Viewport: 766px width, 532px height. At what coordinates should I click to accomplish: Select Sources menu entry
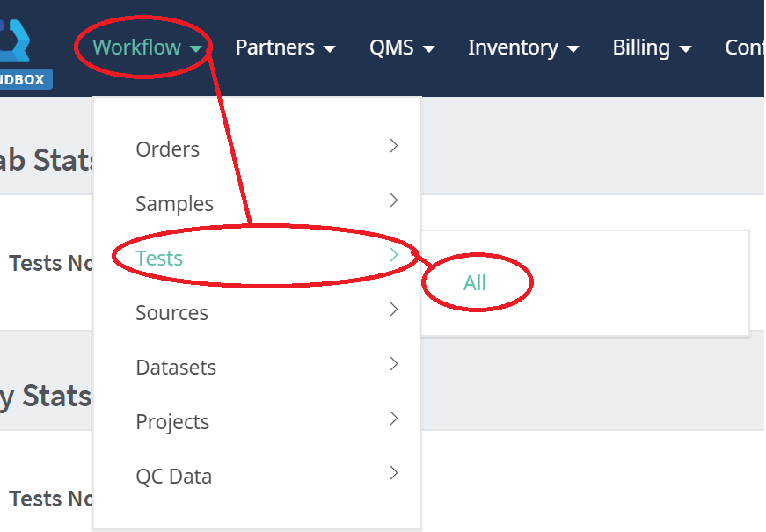click(172, 313)
